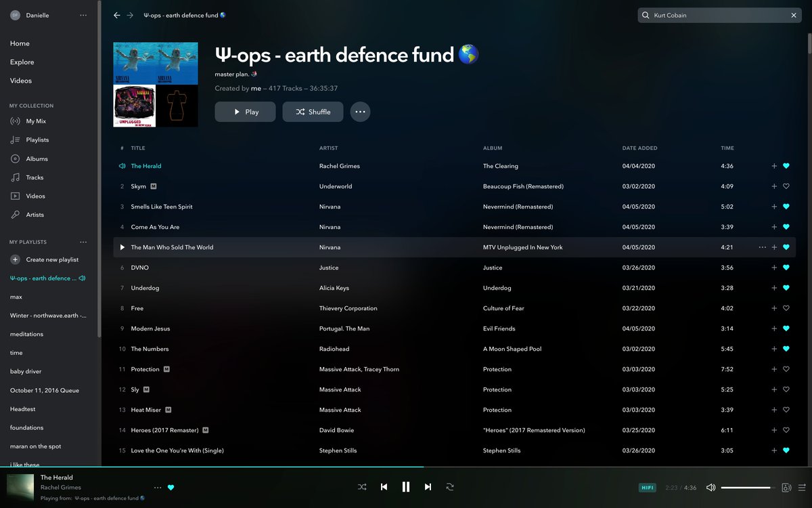Viewport: 812px width, 508px height.
Task: Open the 'max' playlist
Action: 16,297
